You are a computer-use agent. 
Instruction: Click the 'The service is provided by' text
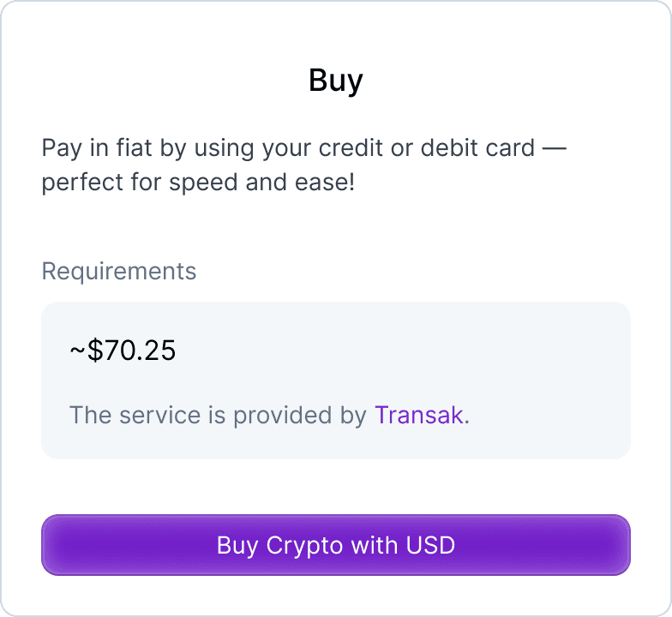(218, 416)
